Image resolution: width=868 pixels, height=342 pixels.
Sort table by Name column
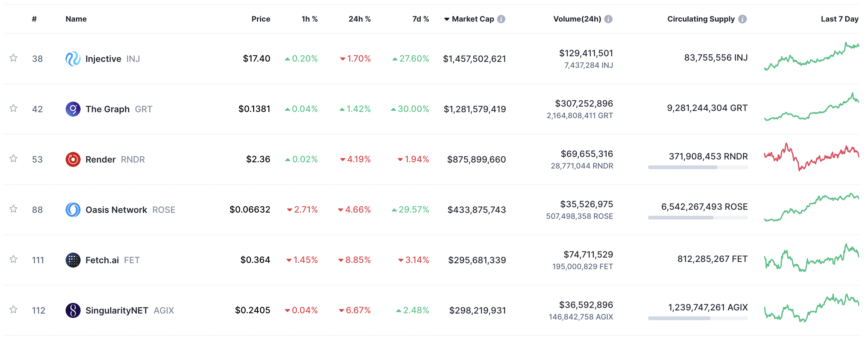(76, 19)
